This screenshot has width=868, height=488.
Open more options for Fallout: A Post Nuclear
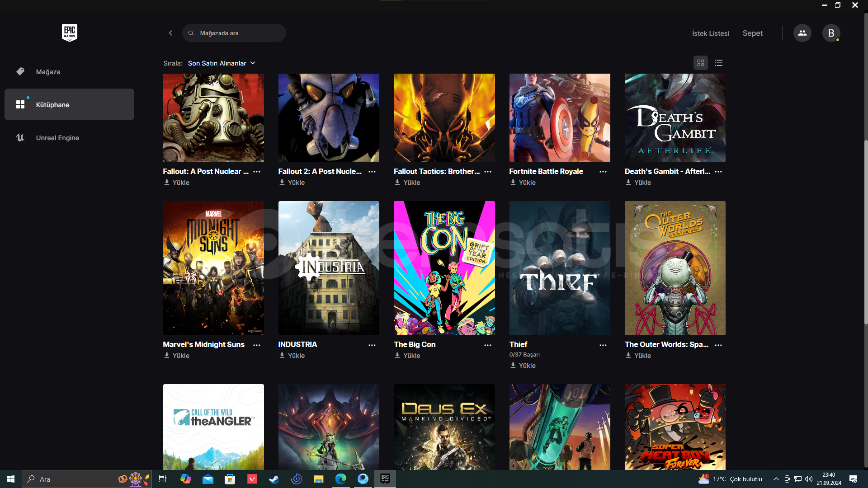coord(257,172)
